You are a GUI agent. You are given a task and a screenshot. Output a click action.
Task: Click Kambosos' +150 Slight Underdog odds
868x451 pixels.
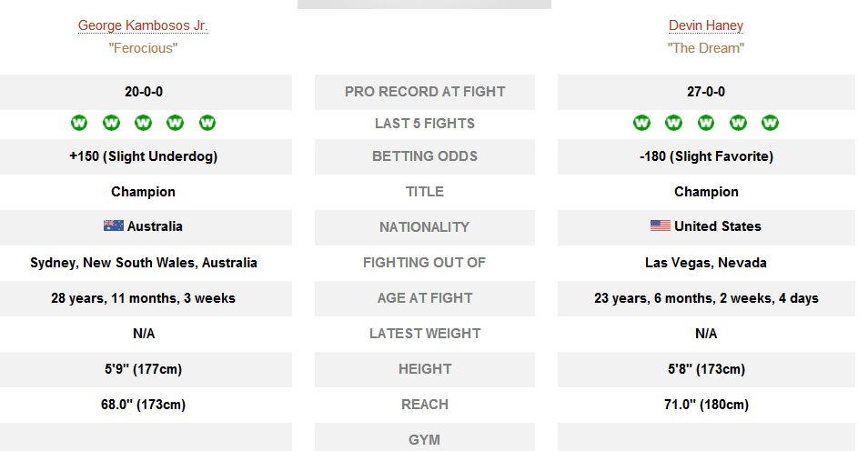[144, 156]
